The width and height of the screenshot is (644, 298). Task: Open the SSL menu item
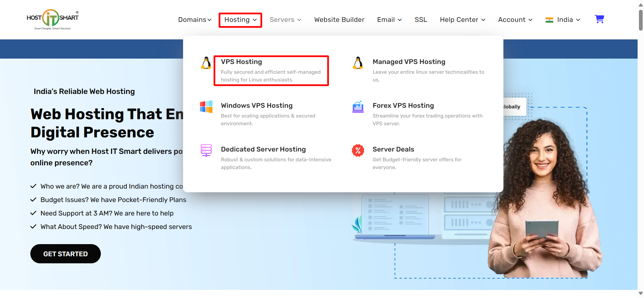pos(421,20)
